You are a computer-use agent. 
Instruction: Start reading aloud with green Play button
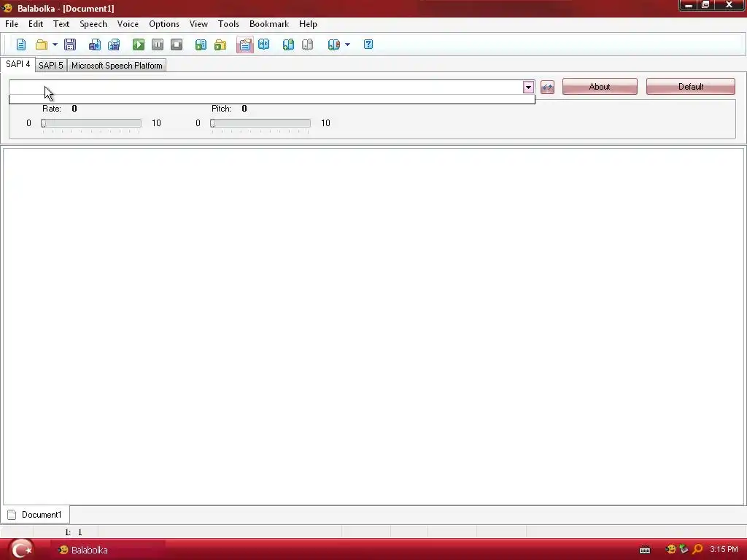tap(138, 44)
